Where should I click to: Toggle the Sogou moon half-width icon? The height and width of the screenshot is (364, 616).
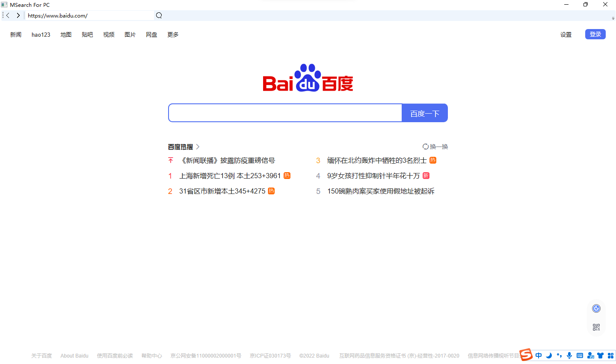pyautogui.click(x=549, y=355)
